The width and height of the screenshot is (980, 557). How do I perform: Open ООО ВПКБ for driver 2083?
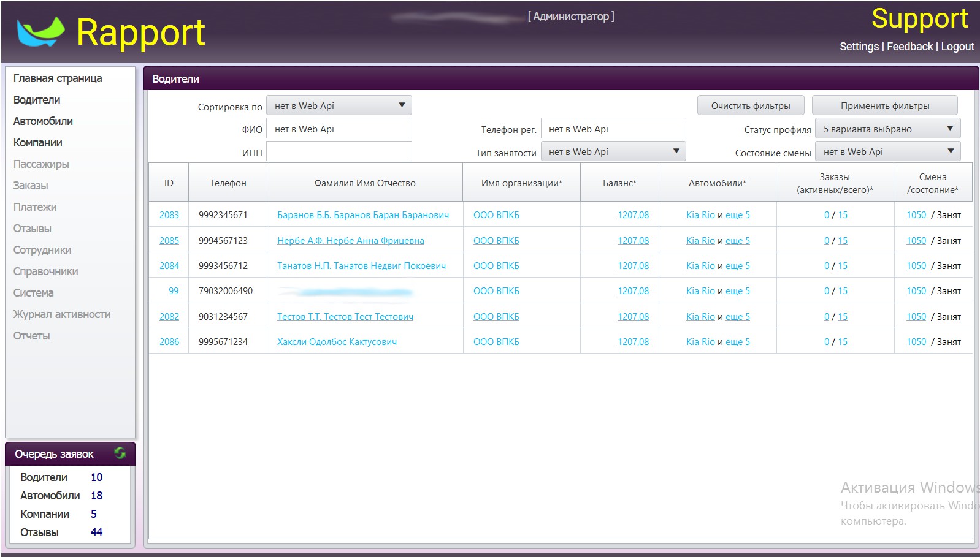(x=496, y=215)
